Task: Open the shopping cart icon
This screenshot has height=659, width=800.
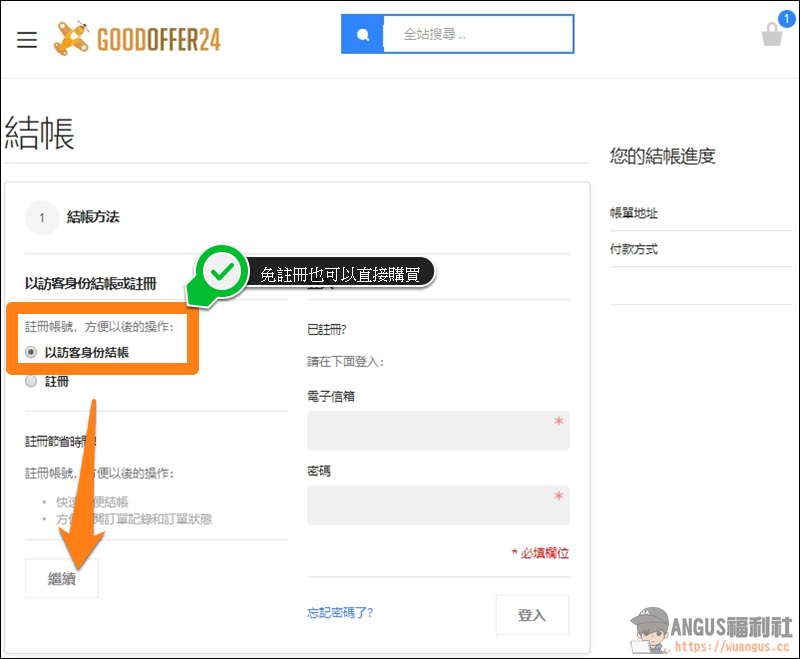Action: (771, 35)
